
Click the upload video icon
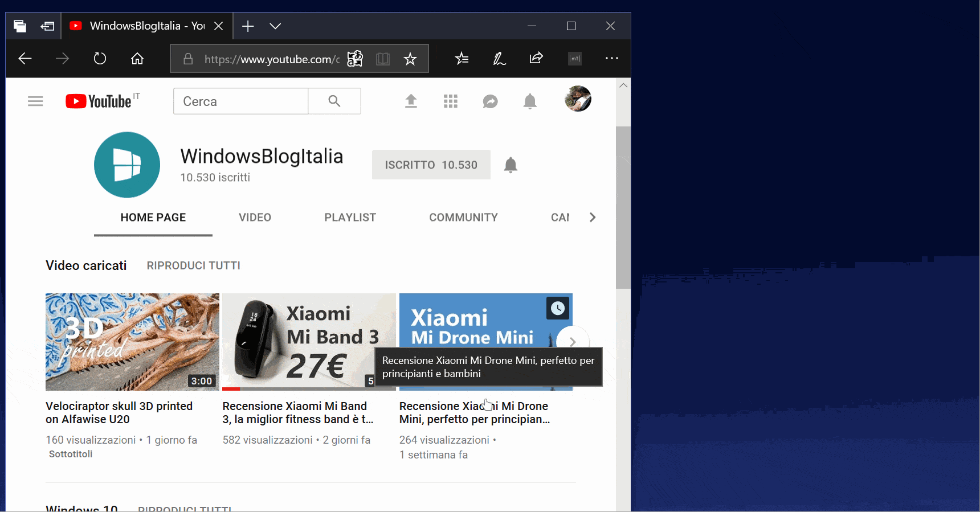[411, 101]
